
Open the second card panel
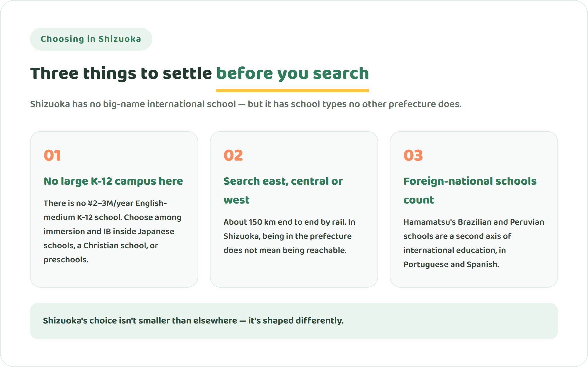[294, 209]
